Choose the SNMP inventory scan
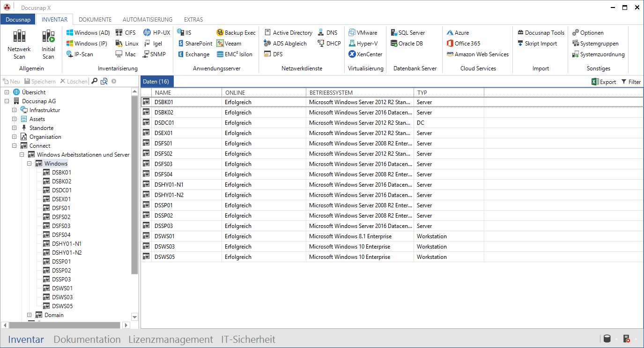 pos(154,54)
